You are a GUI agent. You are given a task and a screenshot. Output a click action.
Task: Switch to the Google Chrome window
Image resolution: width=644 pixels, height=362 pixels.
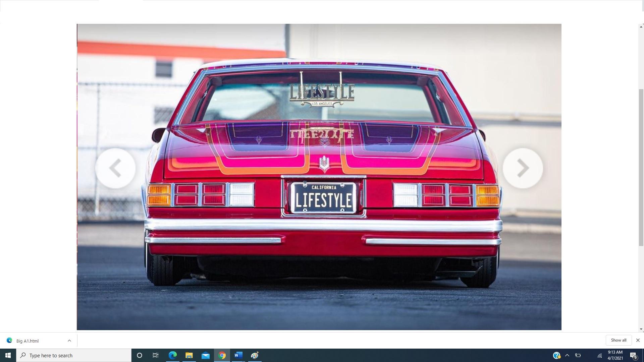222,355
